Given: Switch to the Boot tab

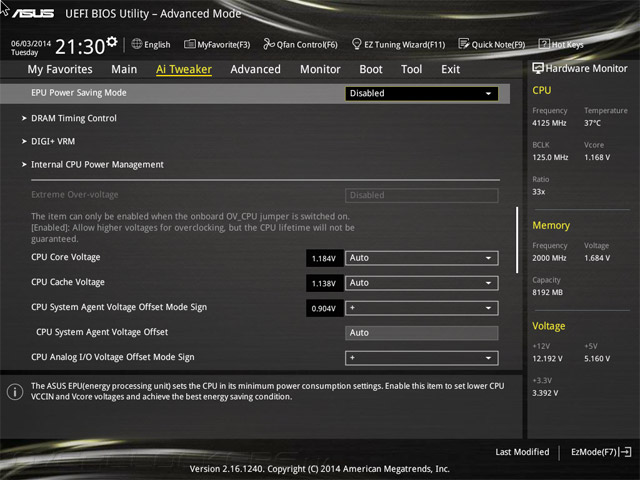Looking at the screenshot, I should click(371, 69).
